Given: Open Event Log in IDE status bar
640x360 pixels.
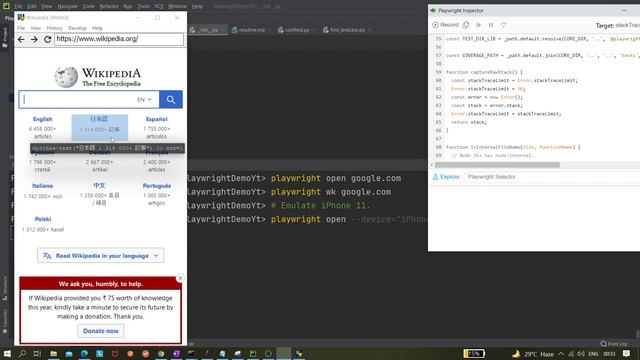Looking at the screenshot, I should (614, 344).
